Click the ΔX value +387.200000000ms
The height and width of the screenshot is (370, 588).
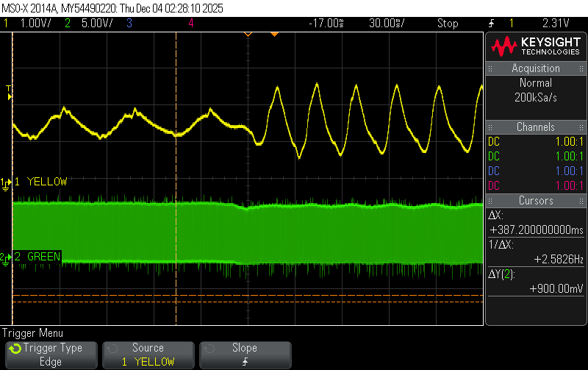[537, 230]
